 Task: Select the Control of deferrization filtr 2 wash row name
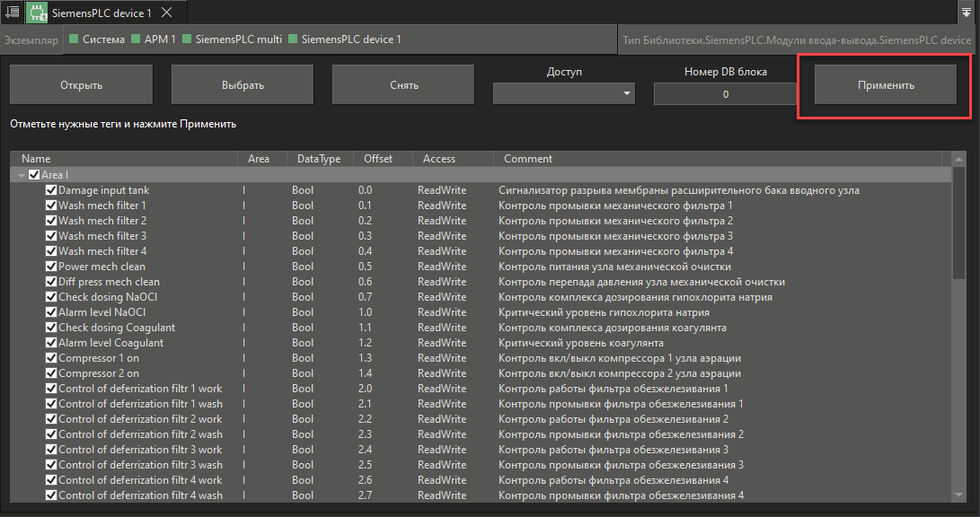click(141, 434)
